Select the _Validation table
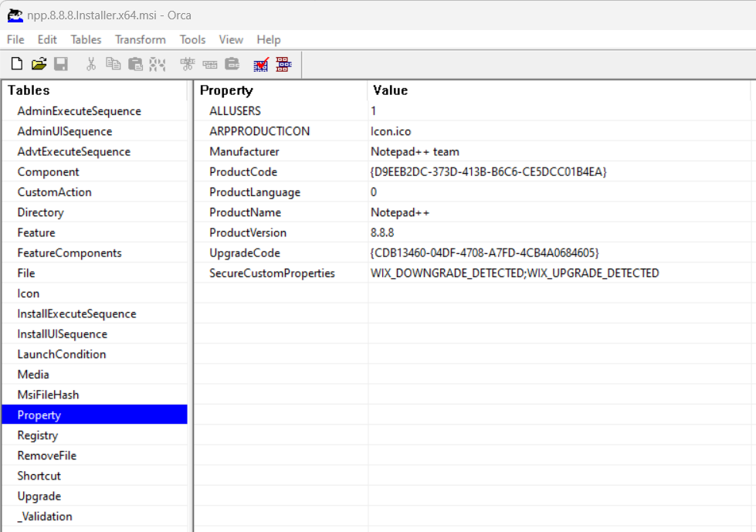 point(45,517)
